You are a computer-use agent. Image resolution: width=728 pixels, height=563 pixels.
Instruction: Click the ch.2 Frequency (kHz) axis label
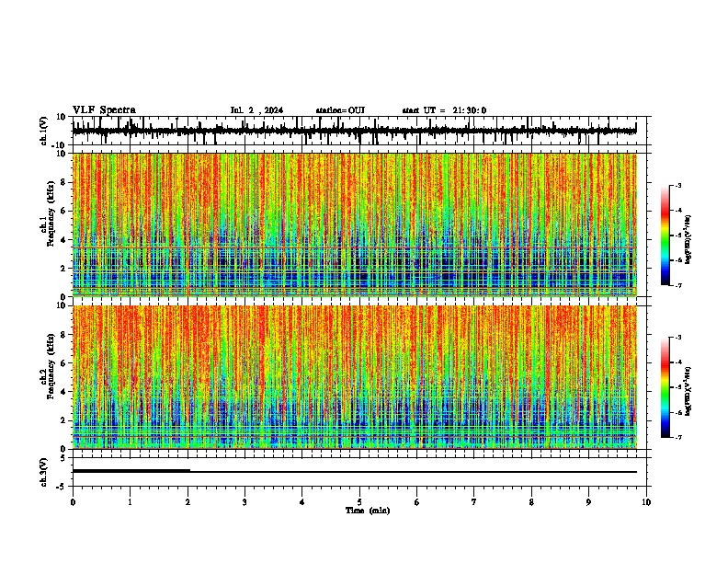click(x=47, y=366)
